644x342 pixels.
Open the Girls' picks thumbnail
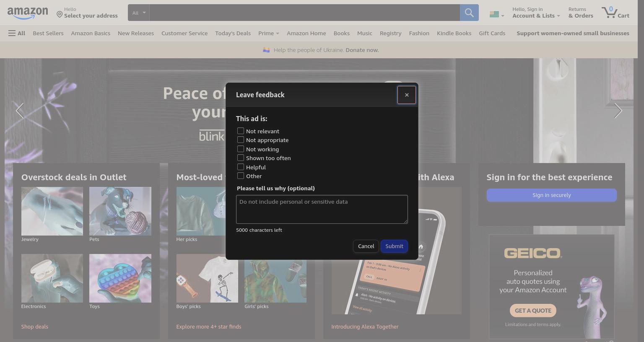[x=275, y=281]
